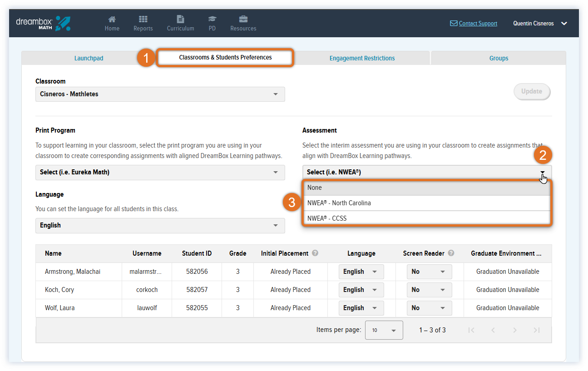588x371 pixels.
Task: Click student ID 582057
Action: (197, 290)
